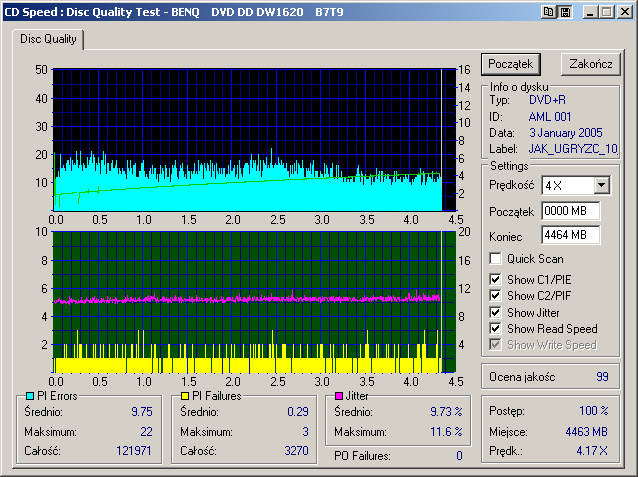Click the Zakończ button
Image resolution: width=638 pixels, height=477 pixels.
(x=591, y=64)
